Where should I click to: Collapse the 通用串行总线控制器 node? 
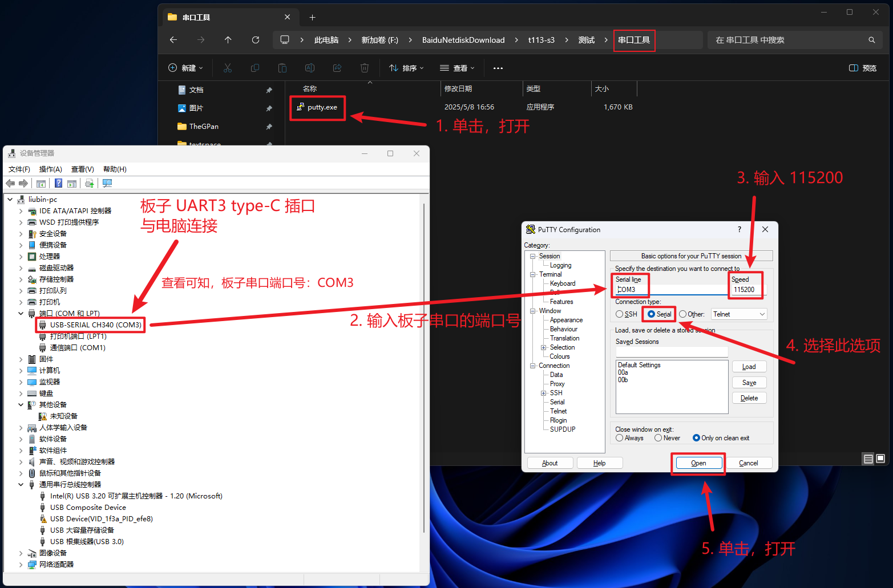coord(21,484)
